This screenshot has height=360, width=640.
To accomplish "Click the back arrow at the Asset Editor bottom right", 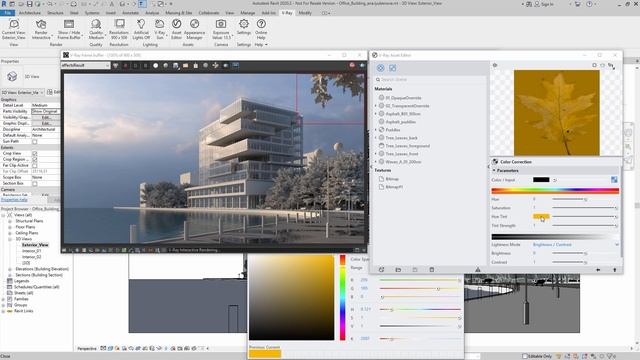I will [598, 270].
